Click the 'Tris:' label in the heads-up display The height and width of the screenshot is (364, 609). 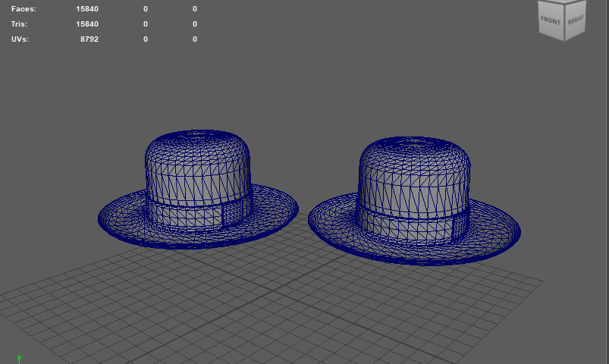point(19,24)
